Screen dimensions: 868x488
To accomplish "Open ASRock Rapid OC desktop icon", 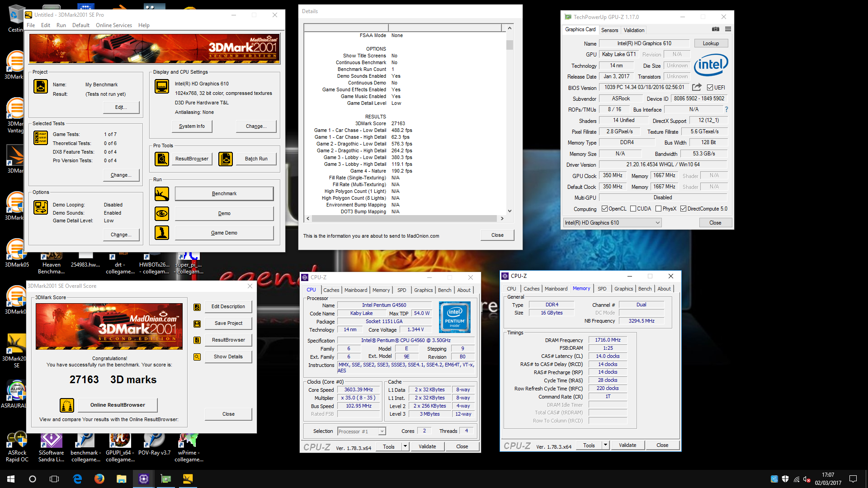I will point(17,447).
